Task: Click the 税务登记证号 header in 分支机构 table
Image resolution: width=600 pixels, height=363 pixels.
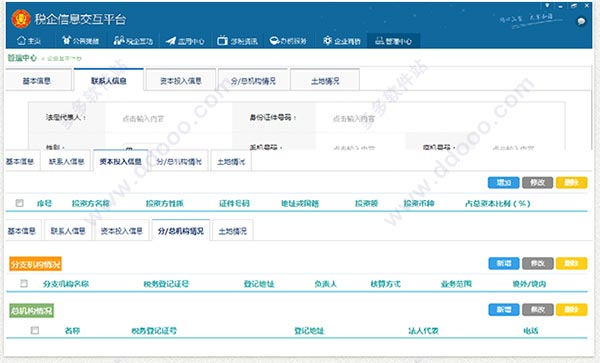Action: pyautogui.click(x=166, y=284)
